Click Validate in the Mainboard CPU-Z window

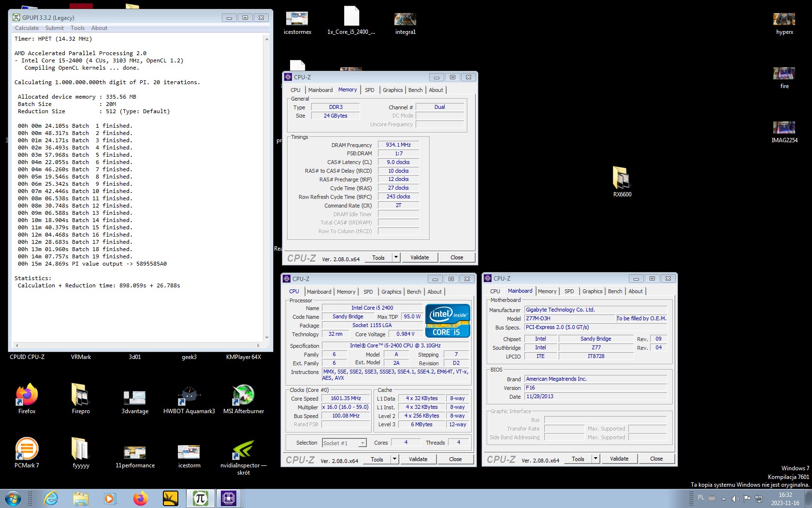[x=619, y=459]
